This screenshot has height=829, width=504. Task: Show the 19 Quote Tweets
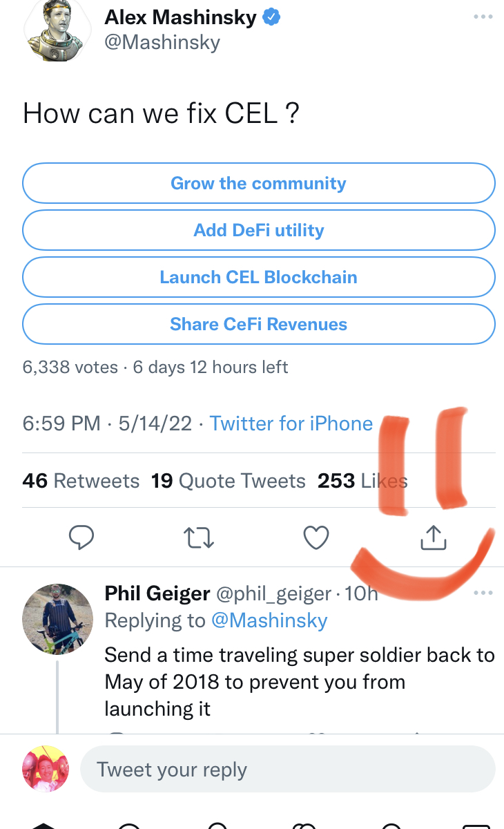click(228, 481)
